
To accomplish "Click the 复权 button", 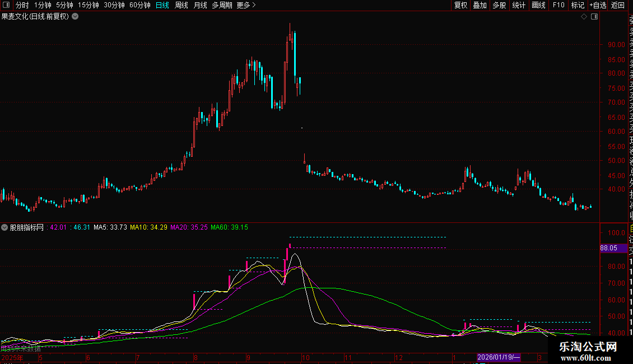I will click(460, 5).
